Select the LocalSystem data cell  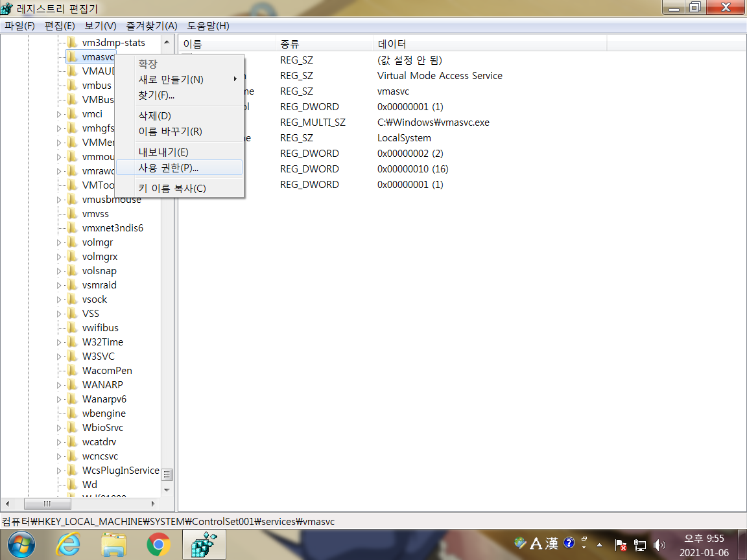[404, 138]
